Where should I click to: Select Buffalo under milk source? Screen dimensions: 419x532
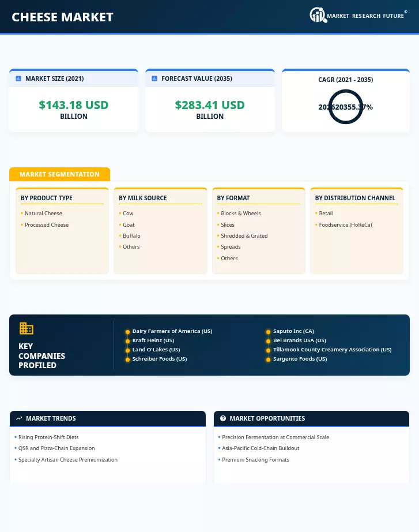[131, 236]
